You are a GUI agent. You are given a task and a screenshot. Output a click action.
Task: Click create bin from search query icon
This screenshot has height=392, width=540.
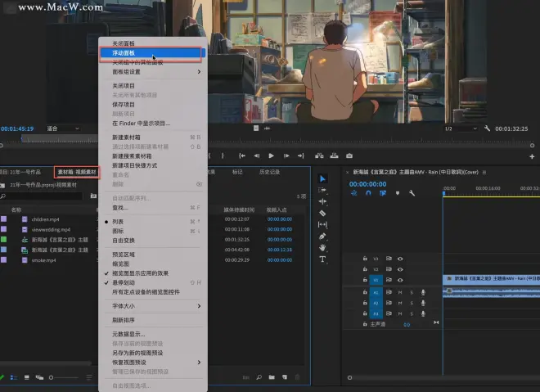pos(93,196)
